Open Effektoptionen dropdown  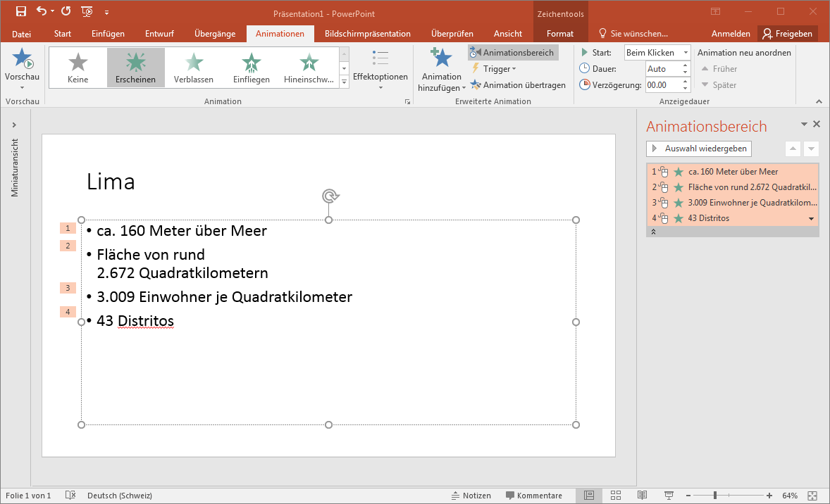(x=380, y=69)
